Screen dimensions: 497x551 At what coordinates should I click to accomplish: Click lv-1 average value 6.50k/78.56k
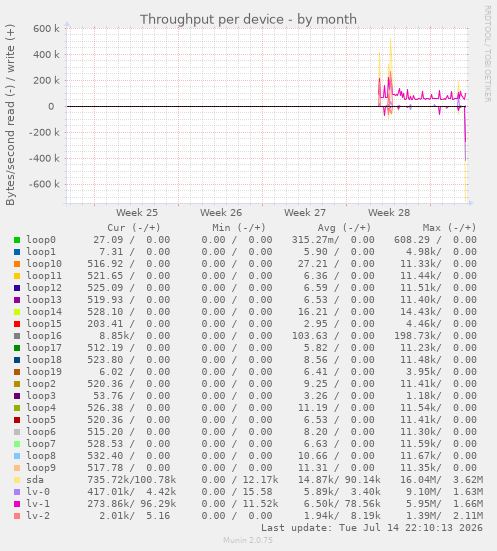(342, 504)
